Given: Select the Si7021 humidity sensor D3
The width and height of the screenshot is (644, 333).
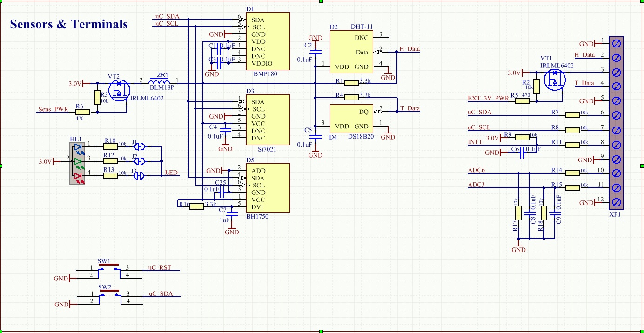Looking at the screenshot, I should click(268, 120).
